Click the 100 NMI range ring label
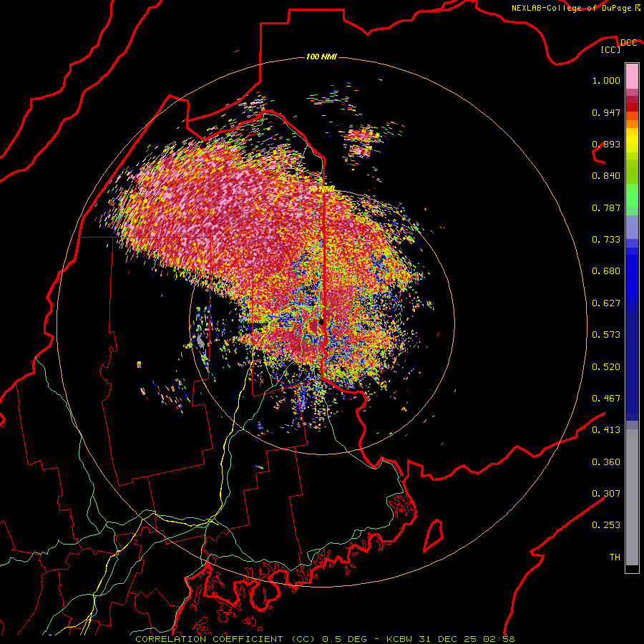The width and height of the screenshot is (644, 644). pyautogui.click(x=321, y=57)
